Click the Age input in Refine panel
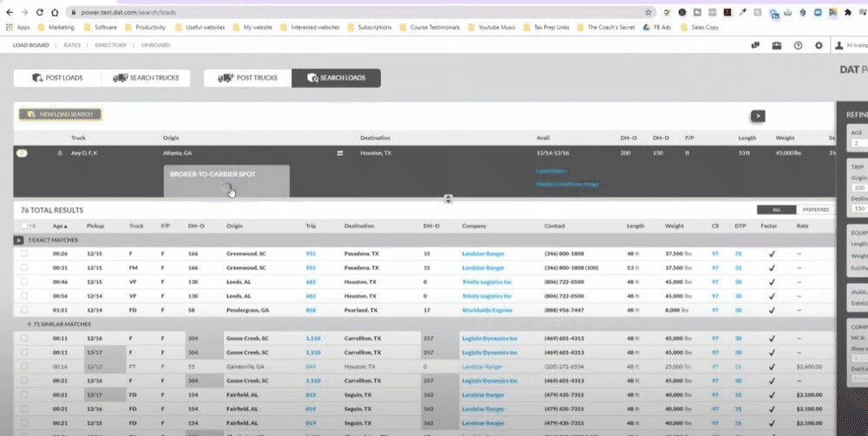This screenshot has width=868, height=436. [859, 143]
